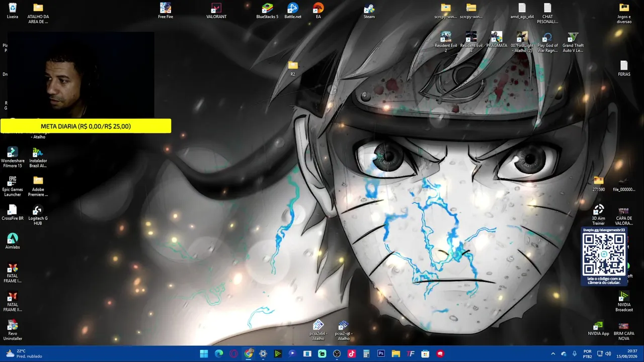Click the EA app desktop icon
This screenshot has width=644, height=362.
pyautogui.click(x=318, y=11)
